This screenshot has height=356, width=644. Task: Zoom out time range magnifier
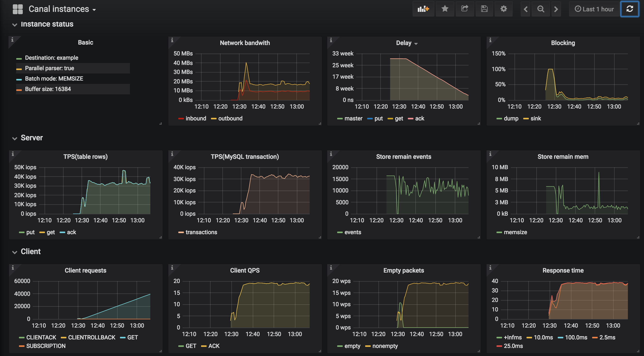(x=541, y=9)
